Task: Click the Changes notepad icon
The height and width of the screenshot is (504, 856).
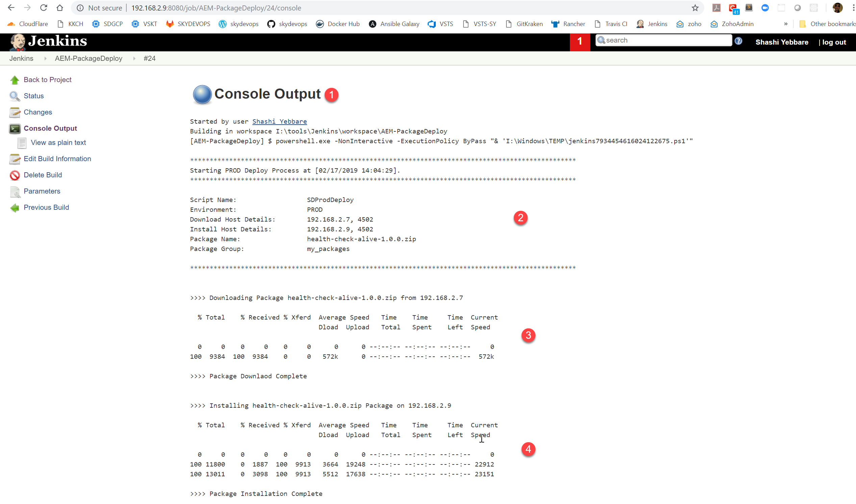Action: (x=15, y=112)
